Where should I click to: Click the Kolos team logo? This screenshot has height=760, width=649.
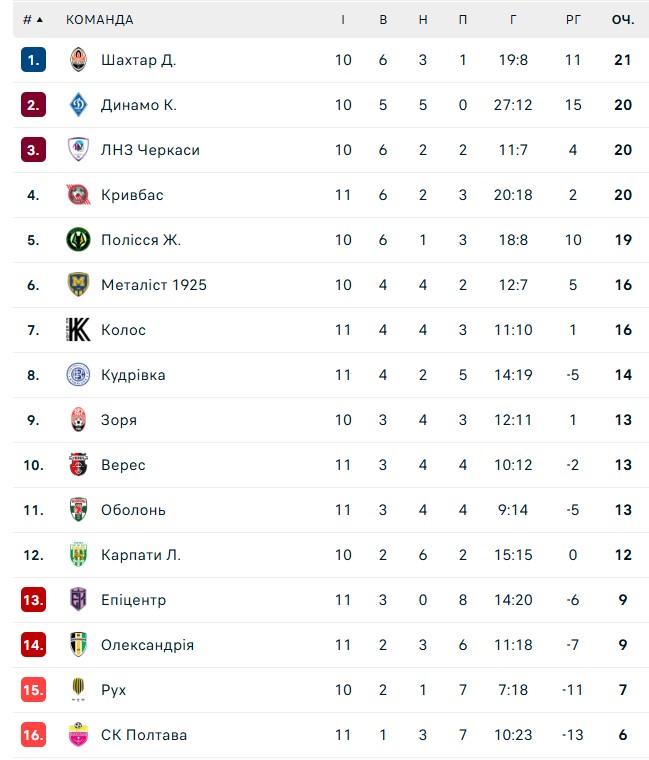[78, 330]
